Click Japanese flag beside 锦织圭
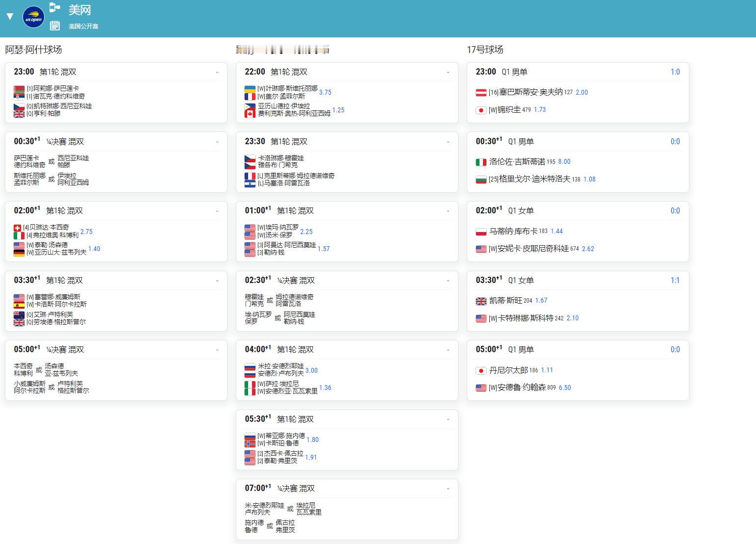Screen dimensions: 756x544 coord(481,110)
